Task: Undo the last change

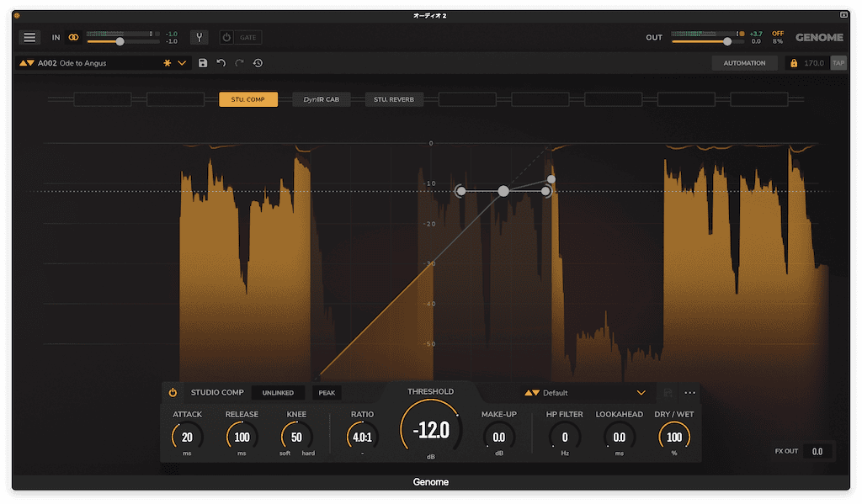Action: click(221, 63)
